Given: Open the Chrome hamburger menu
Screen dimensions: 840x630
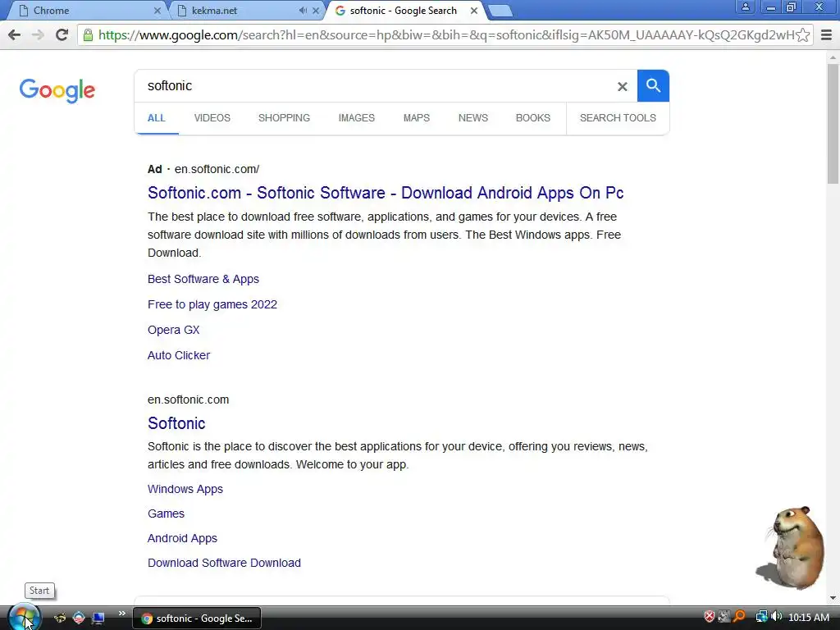Looking at the screenshot, I should [826, 35].
